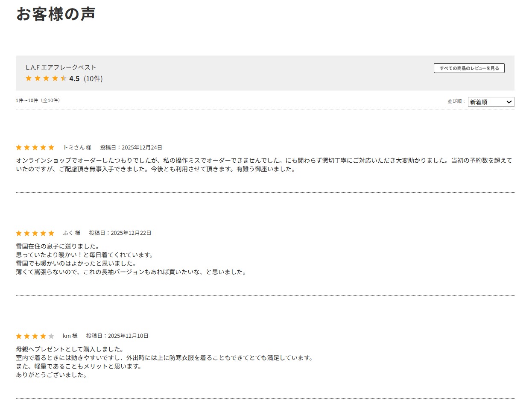
Task: Click the first star of トミさん's review
Action: click(x=19, y=147)
